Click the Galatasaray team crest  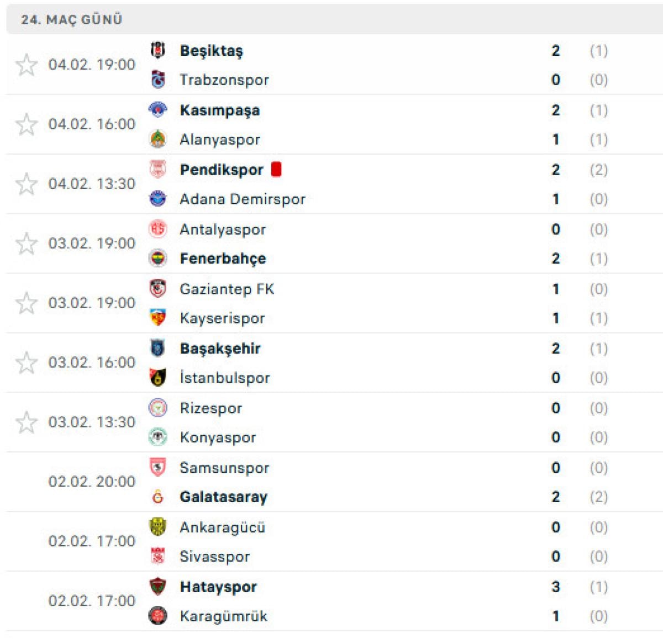158,497
